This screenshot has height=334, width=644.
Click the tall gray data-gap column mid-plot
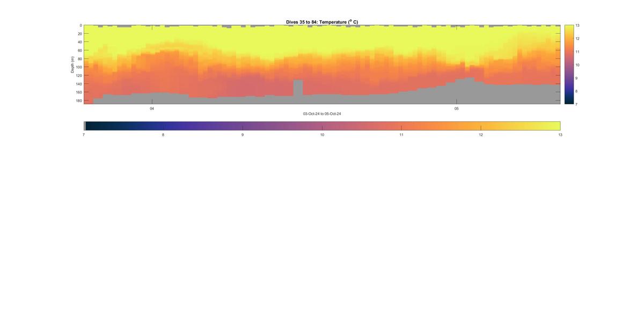298,89
